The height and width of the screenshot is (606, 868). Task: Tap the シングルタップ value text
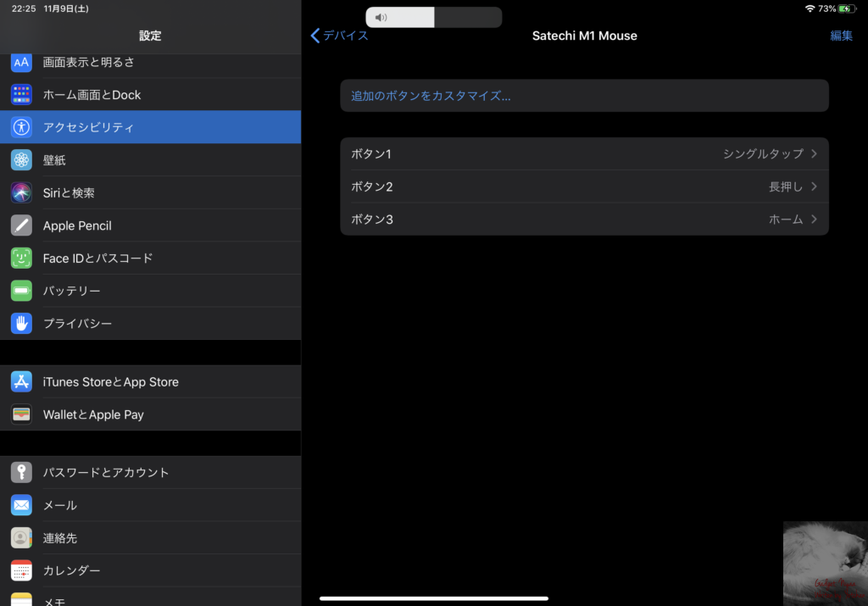pos(764,154)
